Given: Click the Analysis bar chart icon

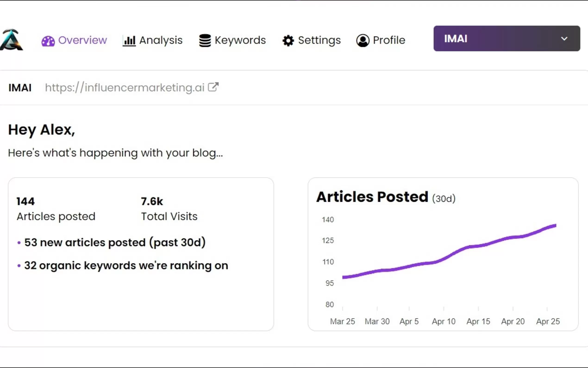Looking at the screenshot, I should pos(129,41).
